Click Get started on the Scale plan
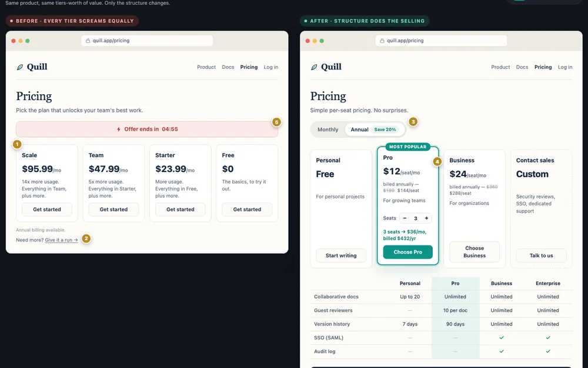 point(47,210)
